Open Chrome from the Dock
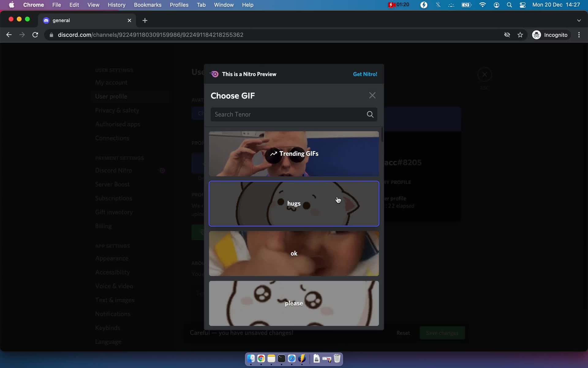The image size is (588, 368). point(261,358)
